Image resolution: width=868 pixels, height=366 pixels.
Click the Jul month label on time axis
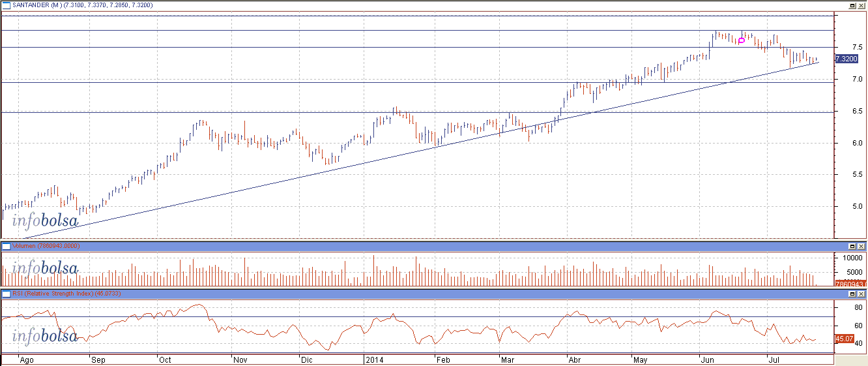[x=774, y=359]
